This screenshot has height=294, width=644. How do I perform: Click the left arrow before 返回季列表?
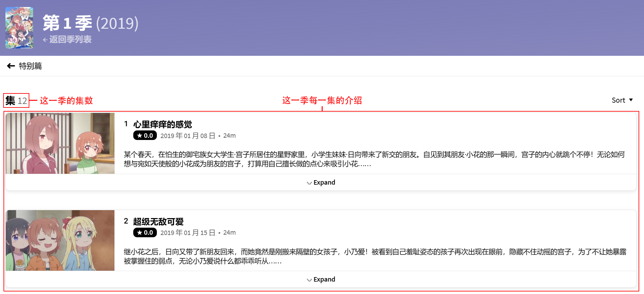coord(45,40)
